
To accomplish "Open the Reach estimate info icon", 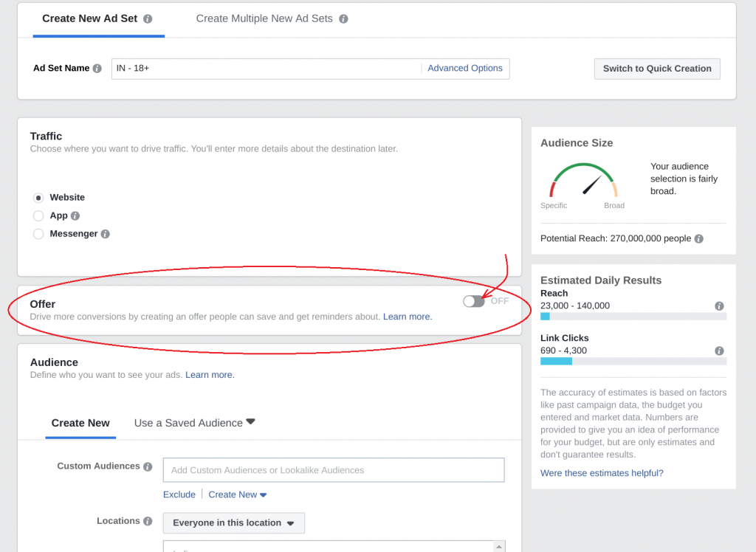I will coord(719,306).
